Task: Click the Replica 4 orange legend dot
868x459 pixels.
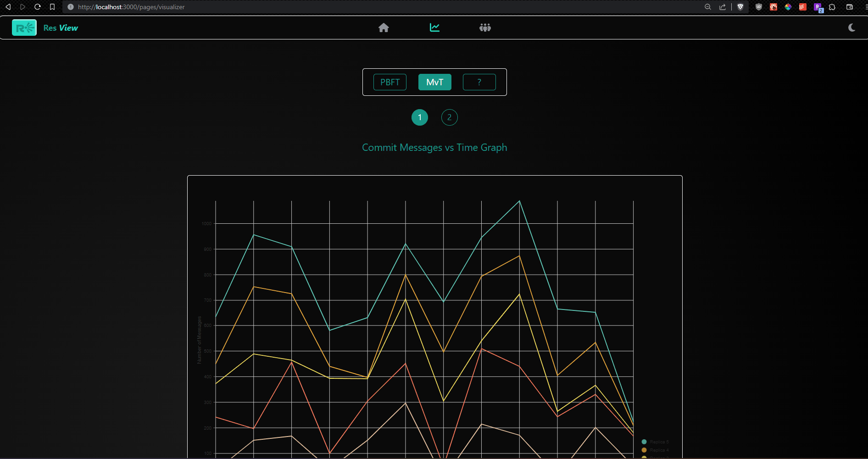Action: [644, 450]
